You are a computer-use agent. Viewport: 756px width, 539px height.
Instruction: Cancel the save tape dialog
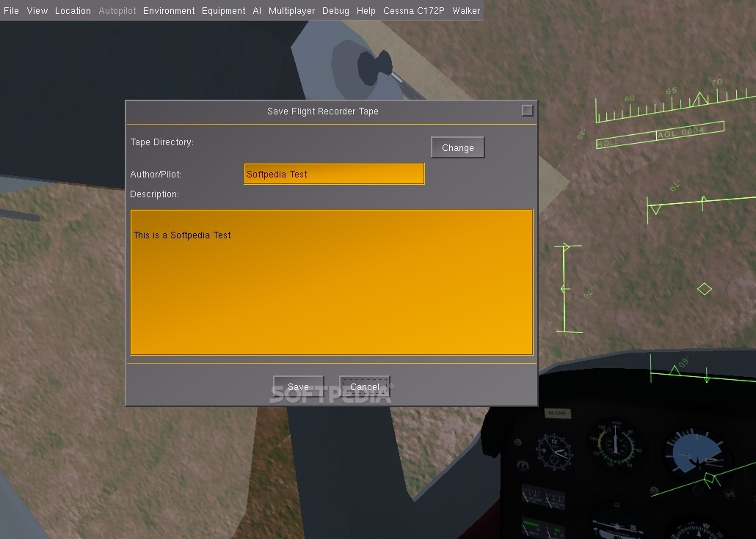[x=365, y=386]
